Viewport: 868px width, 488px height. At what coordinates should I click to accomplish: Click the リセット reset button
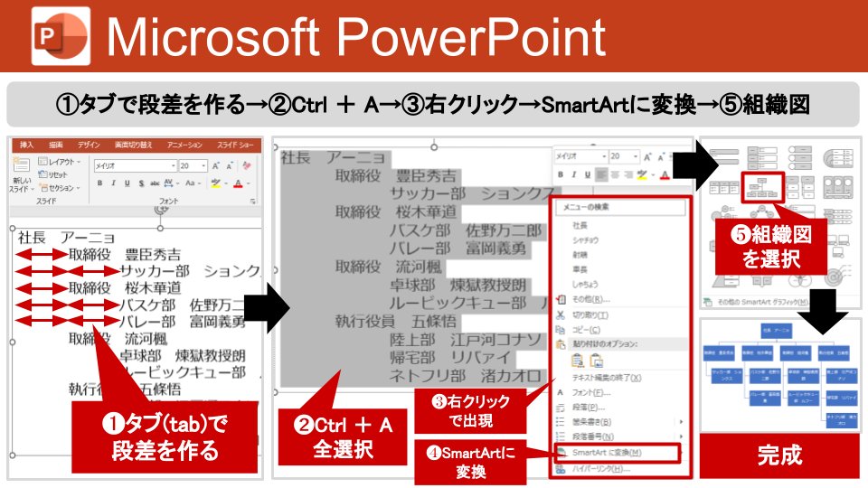pyautogui.click(x=53, y=174)
